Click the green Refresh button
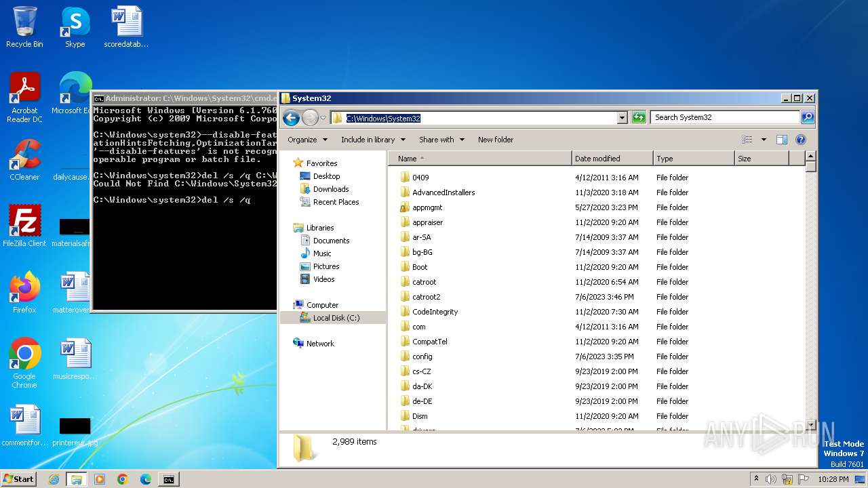This screenshot has width=868, height=488. [638, 118]
